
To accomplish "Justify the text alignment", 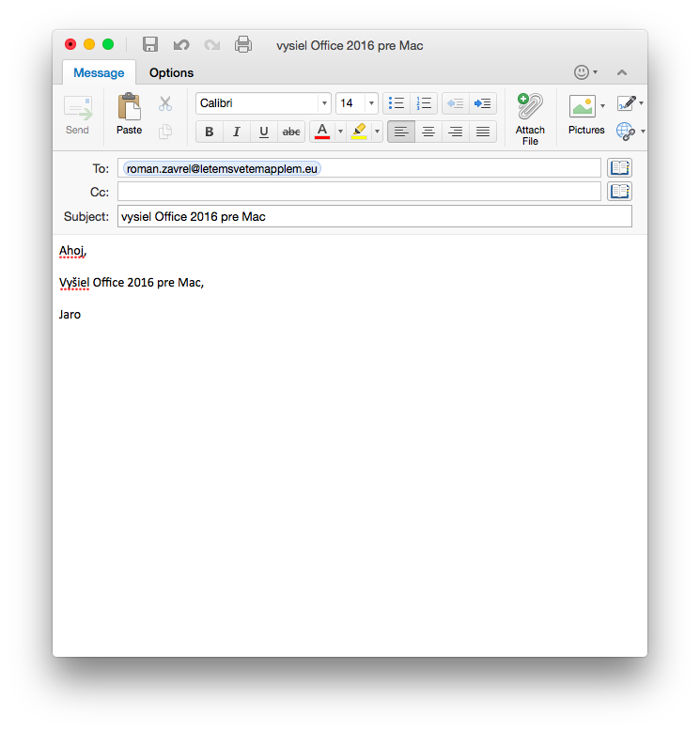I will (x=483, y=132).
